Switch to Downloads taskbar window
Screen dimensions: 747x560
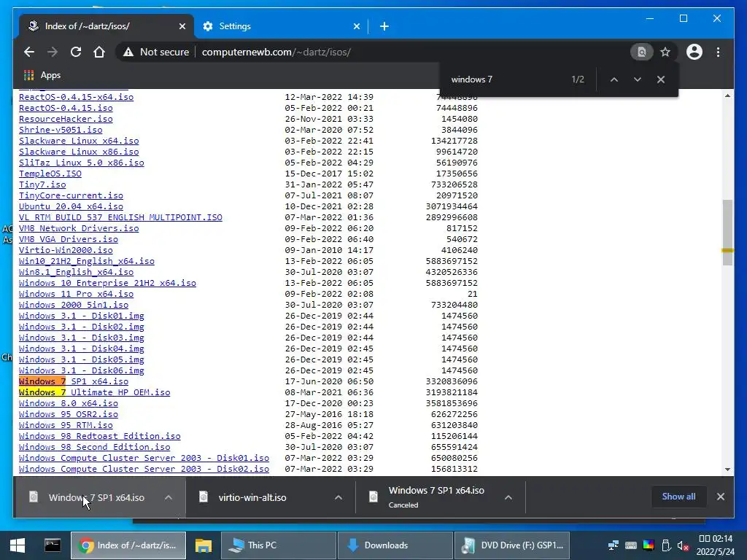coord(395,545)
